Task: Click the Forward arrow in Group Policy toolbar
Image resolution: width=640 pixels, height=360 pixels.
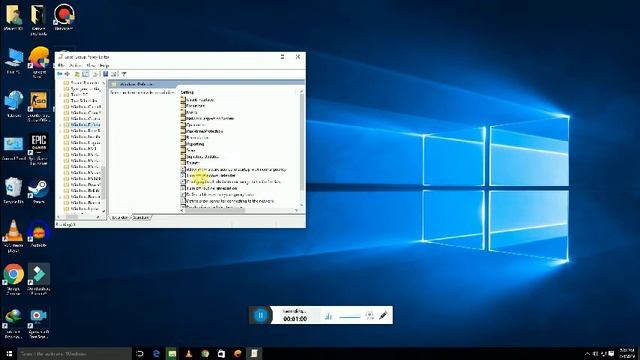Action: [67, 74]
